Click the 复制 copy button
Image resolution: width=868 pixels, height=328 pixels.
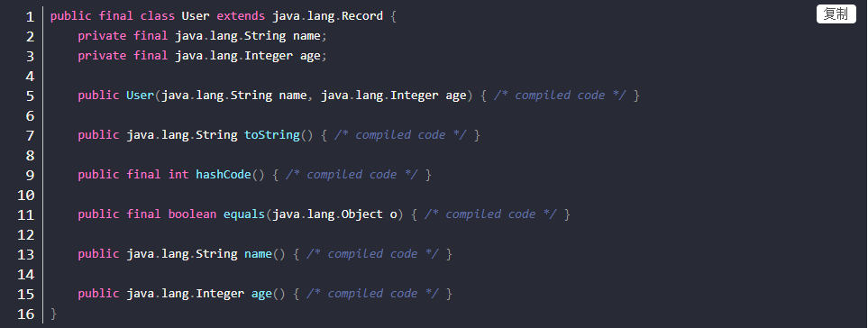[836, 14]
